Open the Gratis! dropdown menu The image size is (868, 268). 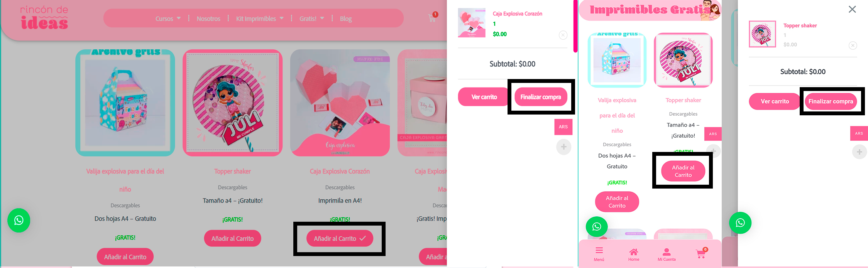(312, 19)
